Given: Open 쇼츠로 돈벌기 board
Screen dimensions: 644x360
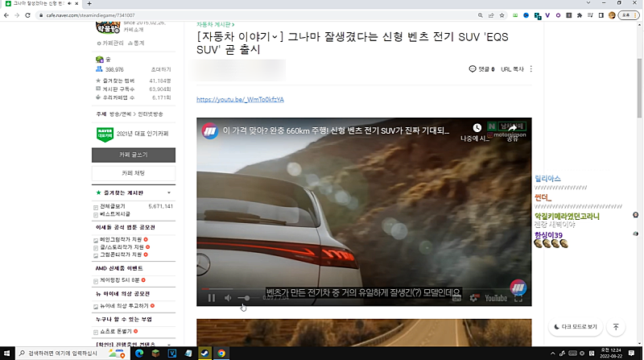Looking at the screenshot, I should [x=116, y=331].
